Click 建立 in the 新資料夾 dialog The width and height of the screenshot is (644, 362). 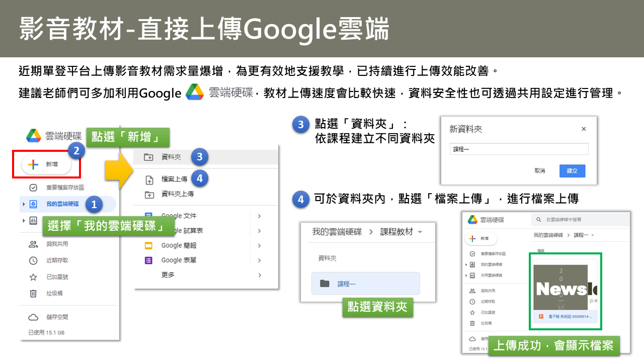(x=573, y=171)
